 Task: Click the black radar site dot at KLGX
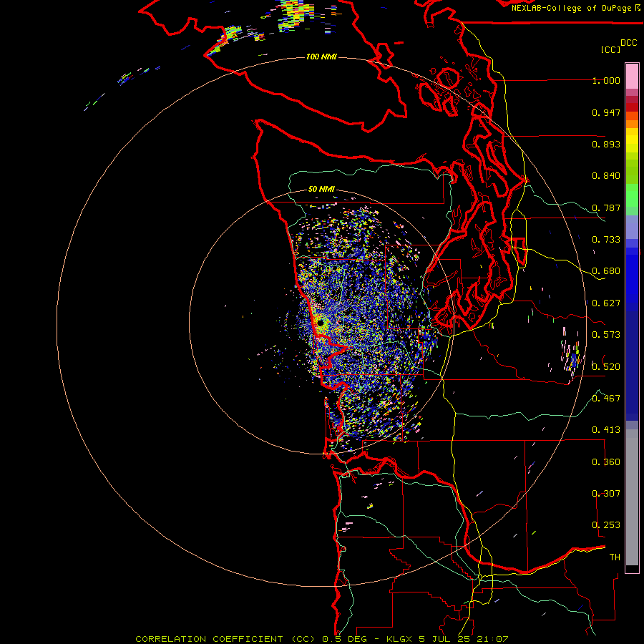[321, 323]
